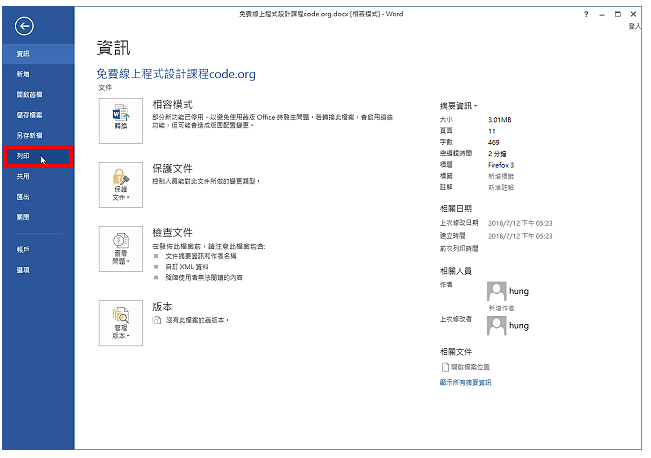Click the word count value 469
The width and height of the screenshot is (651, 458).
click(x=493, y=142)
